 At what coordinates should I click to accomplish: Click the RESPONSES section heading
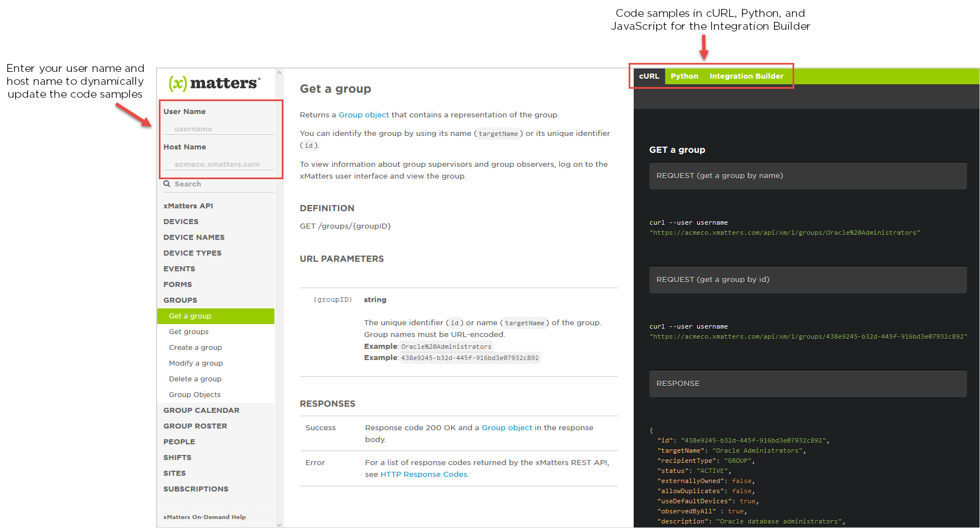pyautogui.click(x=327, y=404)
